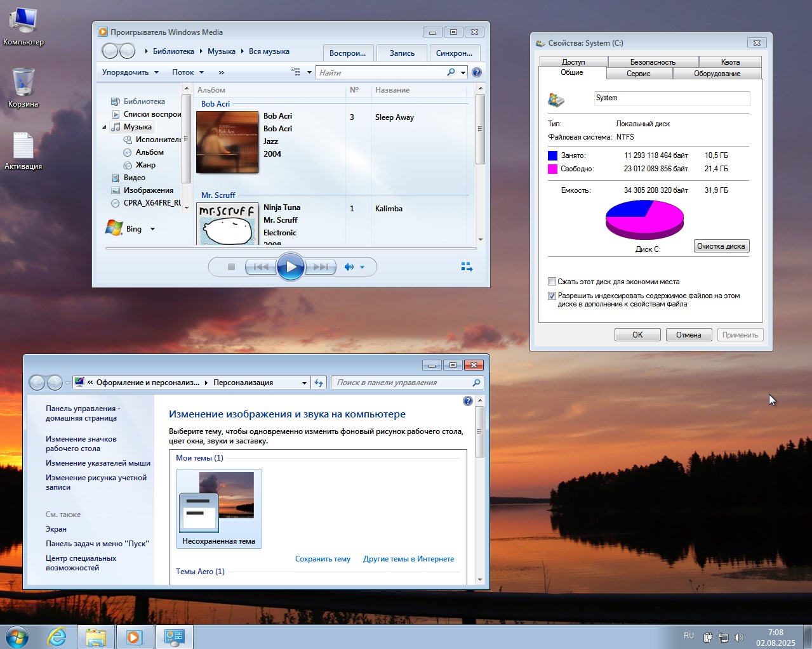Select the Sleep Away track
Image resolution: width=812 pixels, height=649 pixels.
(394, 117)
